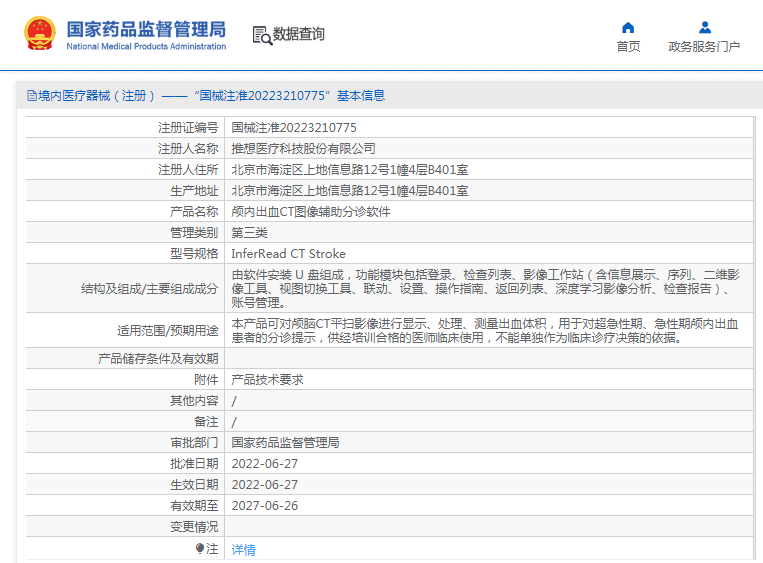Select InferRead CT Stroke model text

[289, 254]
